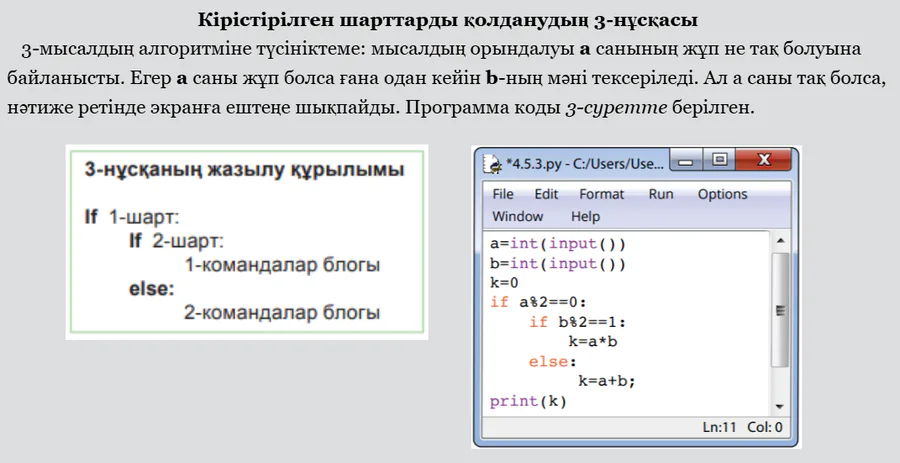The image size is (900, 463).
Task: Maximize the 4.5.3.py editor window
Action: pyautogui.click(x=719, y=161)
